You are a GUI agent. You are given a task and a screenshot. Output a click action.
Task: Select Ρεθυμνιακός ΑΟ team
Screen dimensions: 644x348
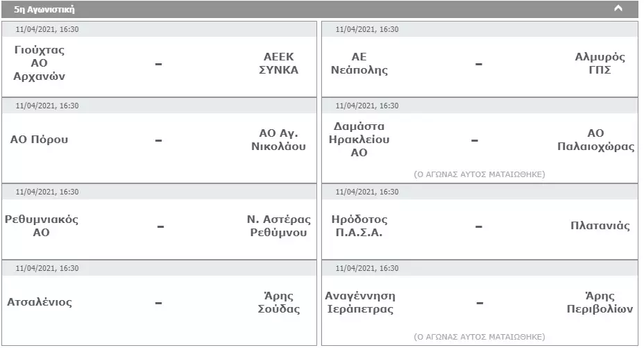coord(42,226)
